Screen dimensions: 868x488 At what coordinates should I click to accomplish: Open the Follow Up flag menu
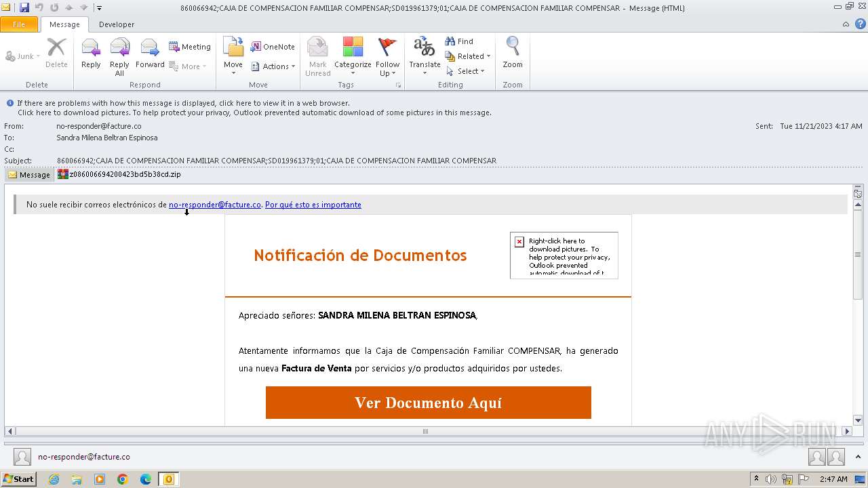[387, 56]
